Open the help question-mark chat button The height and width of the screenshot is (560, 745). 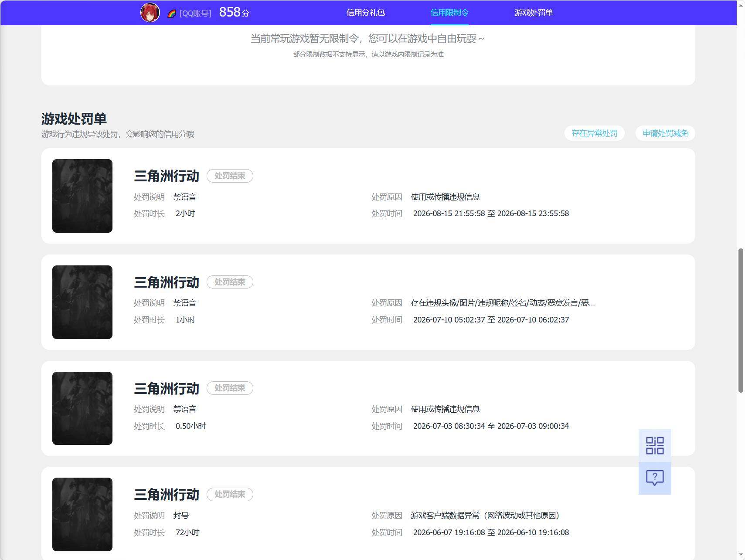click(x=655, y=478)
